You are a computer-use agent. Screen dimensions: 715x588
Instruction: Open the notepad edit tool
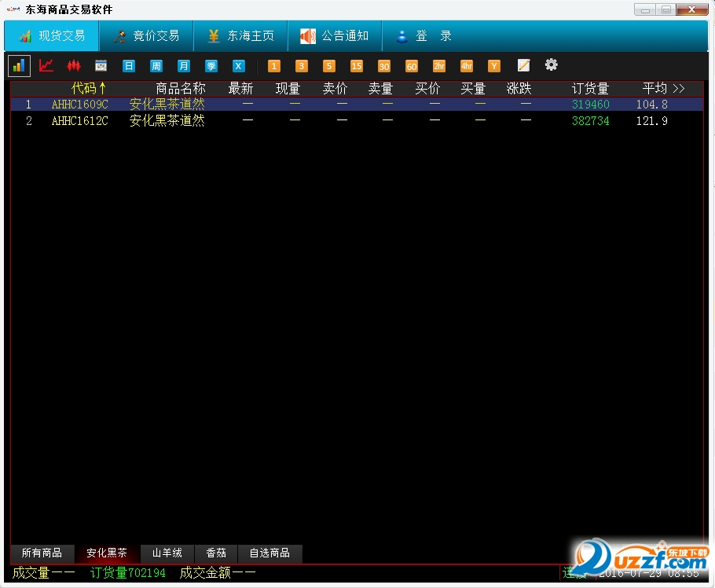pos(523,66)
